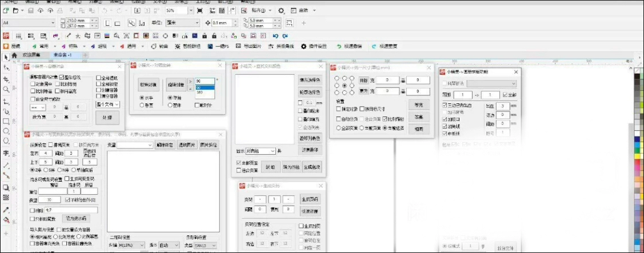Select the Pick tool in the toolbox
This screenshot has width=644, height=253.
click(6, 57)
